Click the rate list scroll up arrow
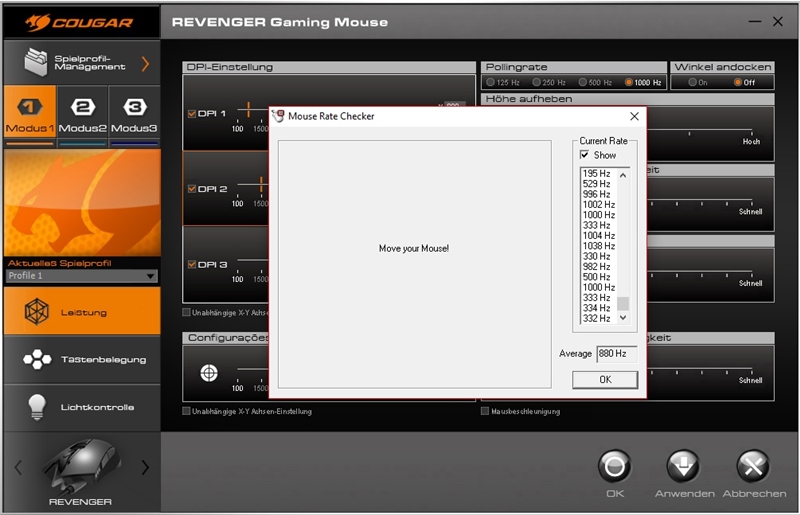800x515 pixels. (x=623, y=175)
